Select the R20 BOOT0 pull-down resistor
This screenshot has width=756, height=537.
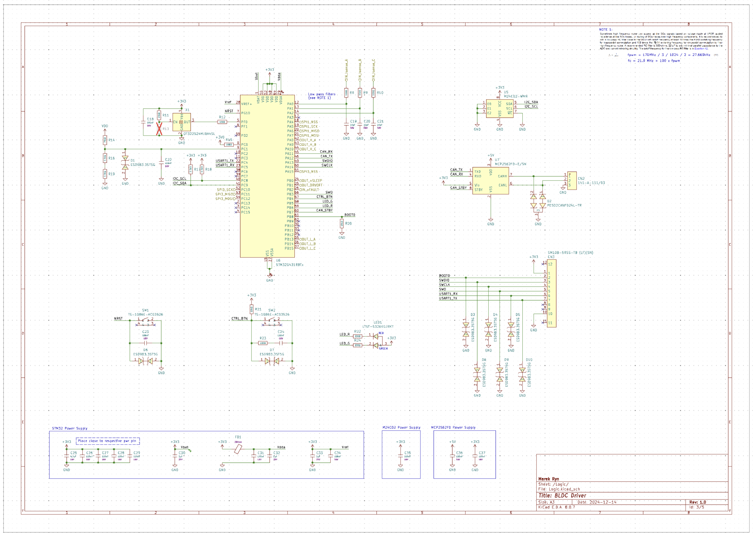pos(342,224)
